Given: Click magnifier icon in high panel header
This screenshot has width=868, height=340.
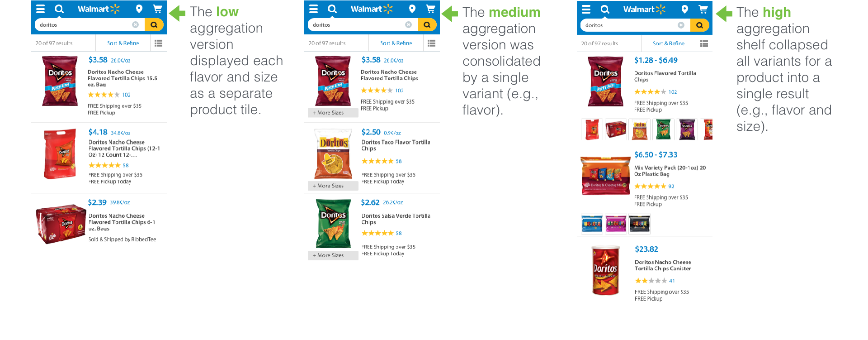Looking at the screenshot, I should point(605,10).
